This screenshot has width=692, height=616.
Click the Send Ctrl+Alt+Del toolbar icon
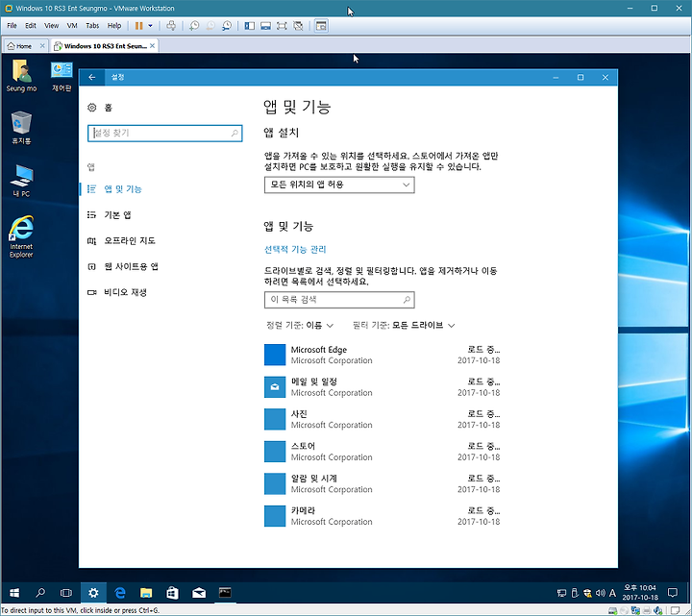171,26
